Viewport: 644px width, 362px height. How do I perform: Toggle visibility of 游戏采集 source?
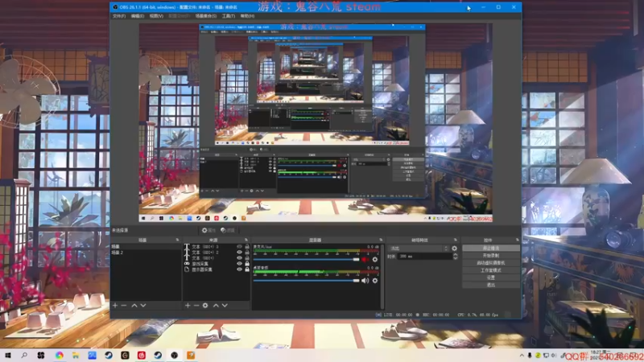pyautogui.click(x=239, y=264)
